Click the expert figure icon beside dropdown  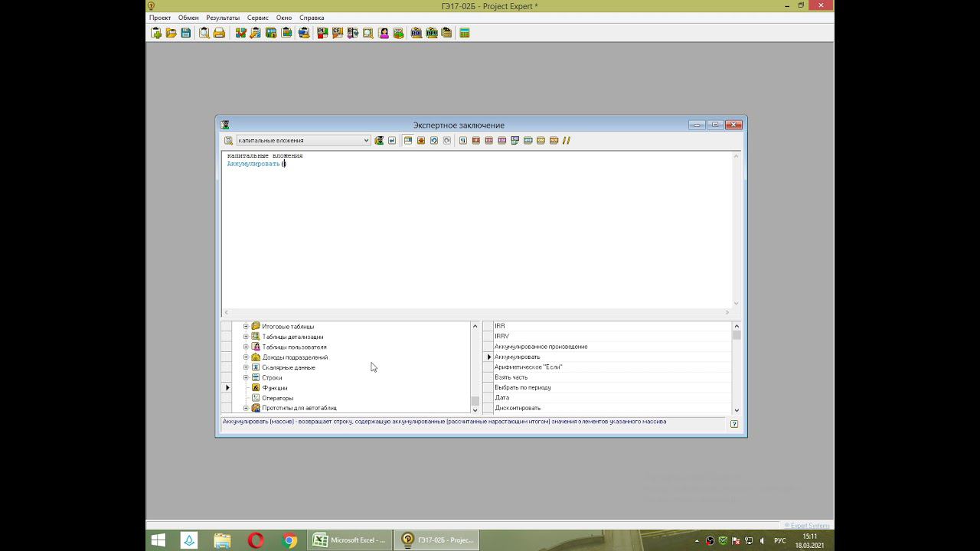(379, 141)
